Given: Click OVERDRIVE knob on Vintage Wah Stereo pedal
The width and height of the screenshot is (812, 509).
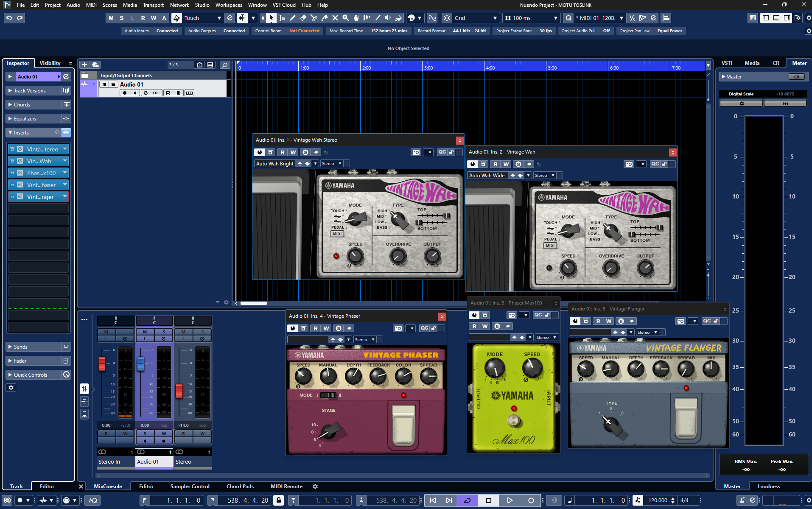Looking at the screenshot, I should click(x=398, y=256).
